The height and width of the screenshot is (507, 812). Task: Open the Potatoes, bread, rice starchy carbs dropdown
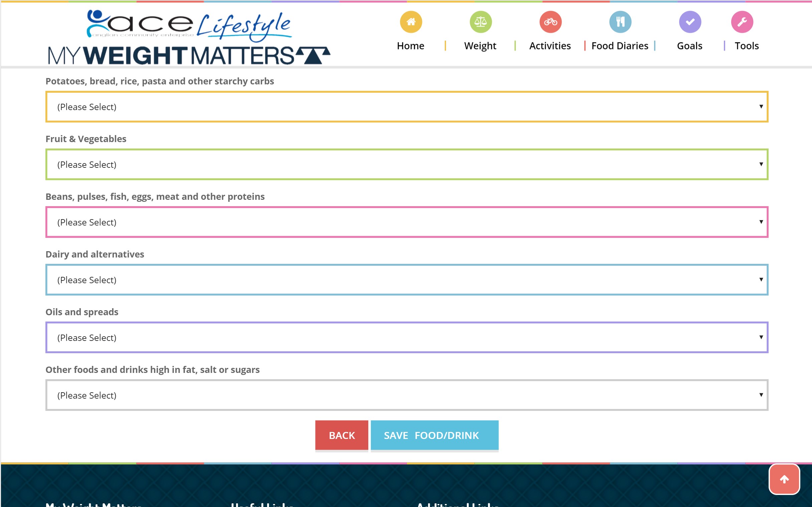pyautogui.click(x=407, y=107)
